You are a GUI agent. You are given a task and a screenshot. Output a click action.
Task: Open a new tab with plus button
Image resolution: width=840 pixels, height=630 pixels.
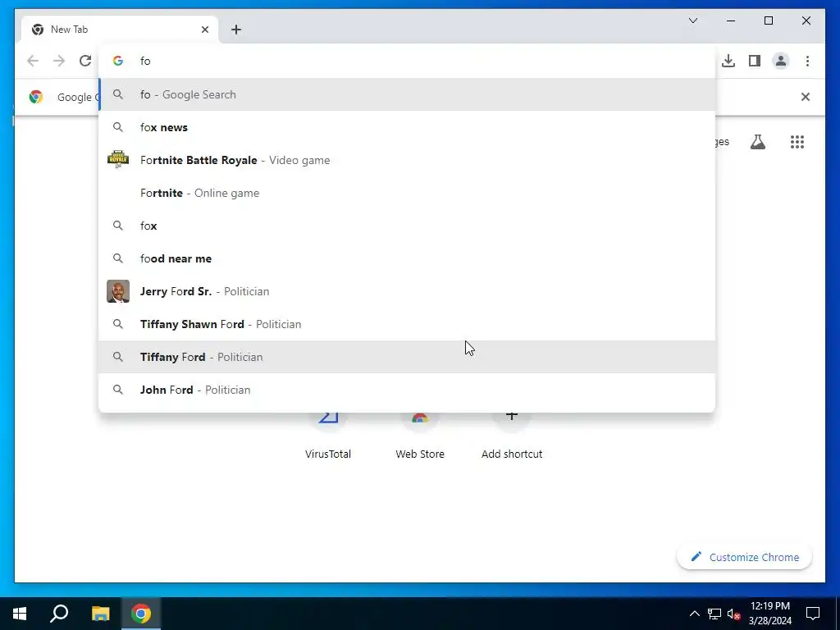click(236, 30)
